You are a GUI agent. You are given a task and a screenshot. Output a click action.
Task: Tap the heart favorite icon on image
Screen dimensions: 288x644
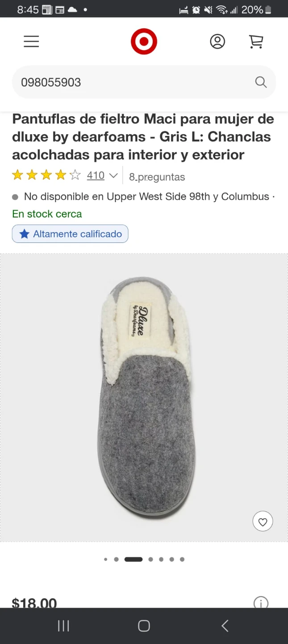click(x=263, y=521)
